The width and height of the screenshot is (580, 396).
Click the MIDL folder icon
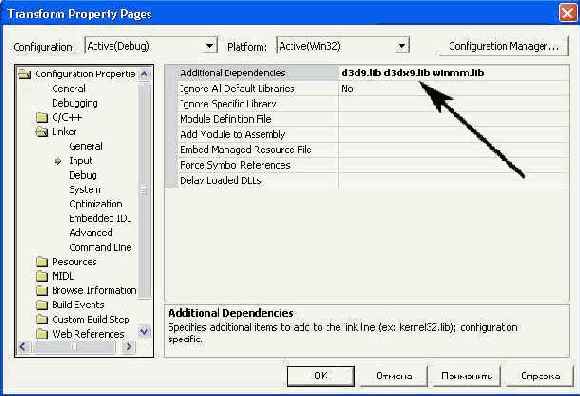click(x=42, y=276)
